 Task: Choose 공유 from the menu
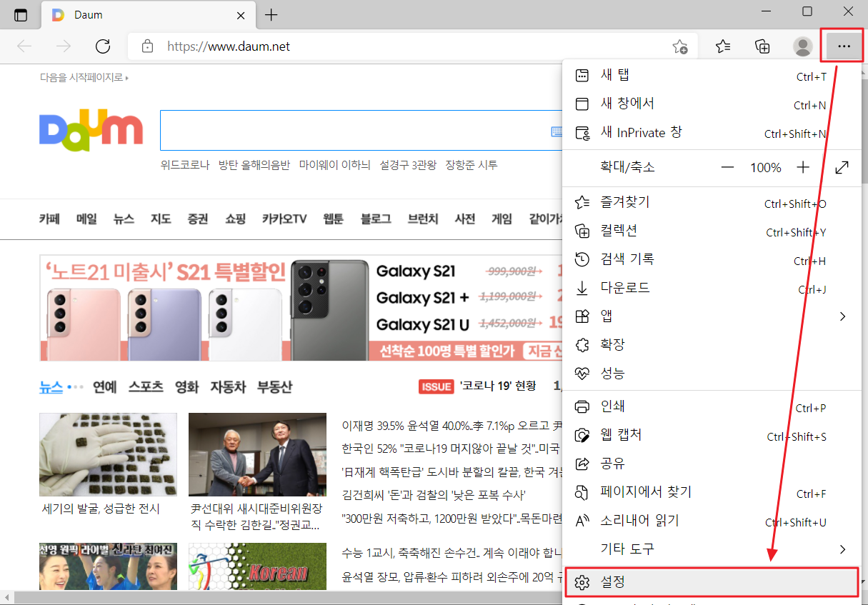[x=711, y=464]
